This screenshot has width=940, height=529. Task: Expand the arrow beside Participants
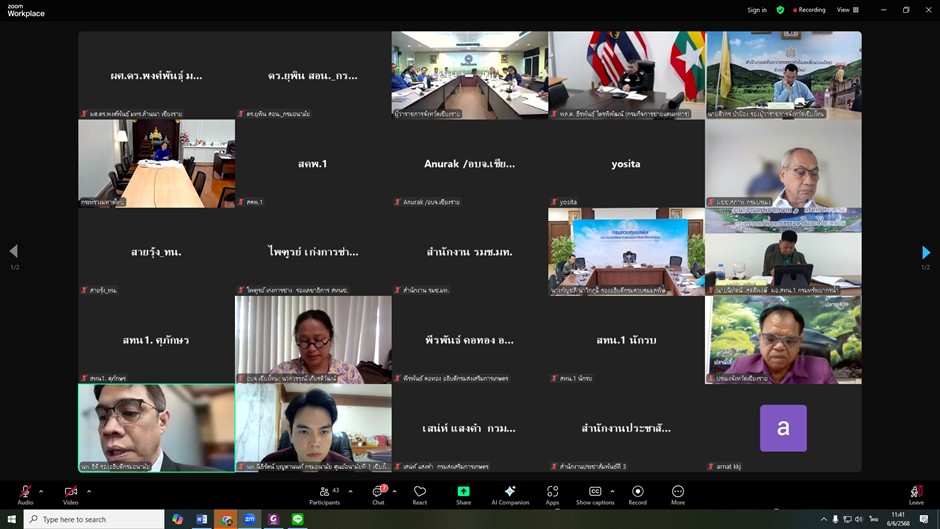tap(350, 491)
